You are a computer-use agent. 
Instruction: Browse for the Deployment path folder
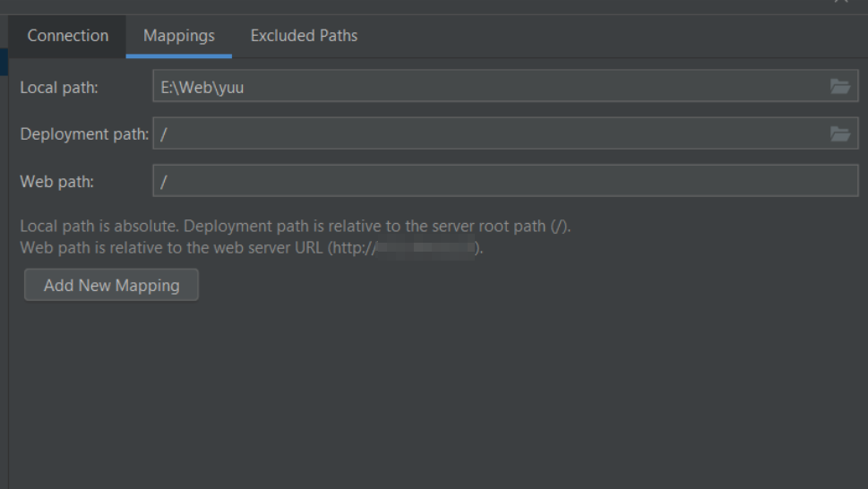pos(839,134)
